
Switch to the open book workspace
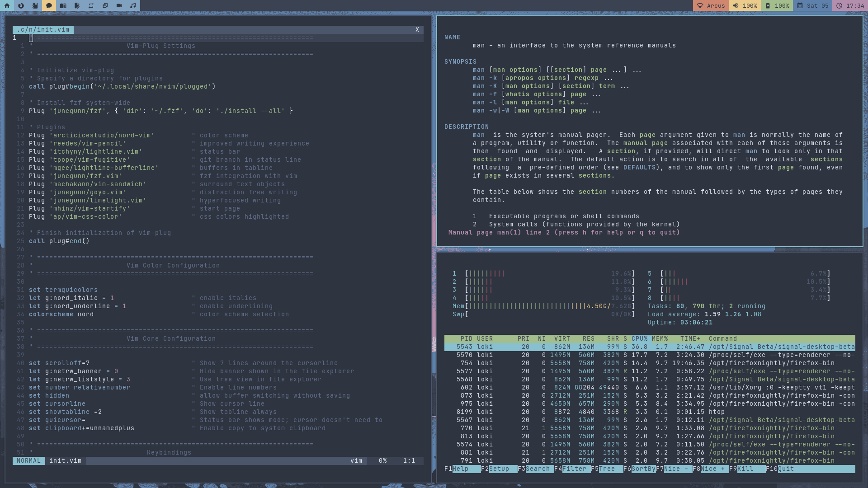pos(63,5)
